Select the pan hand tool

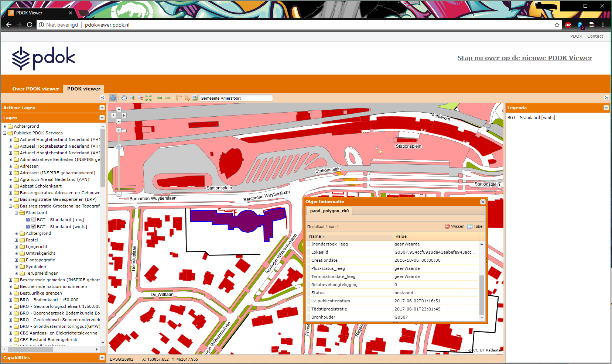click(124, 98)
